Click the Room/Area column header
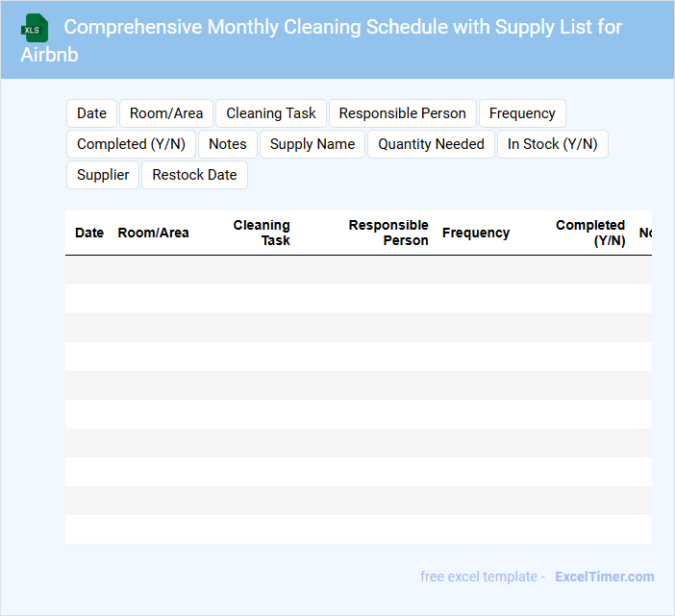The width and height of the screenshot is (675, 616). click(x=153, y=233)
